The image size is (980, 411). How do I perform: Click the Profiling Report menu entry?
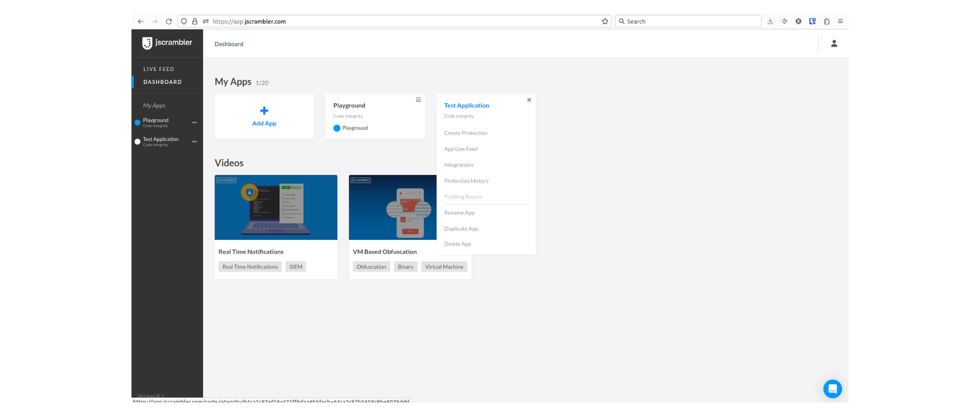click(463, 197)
